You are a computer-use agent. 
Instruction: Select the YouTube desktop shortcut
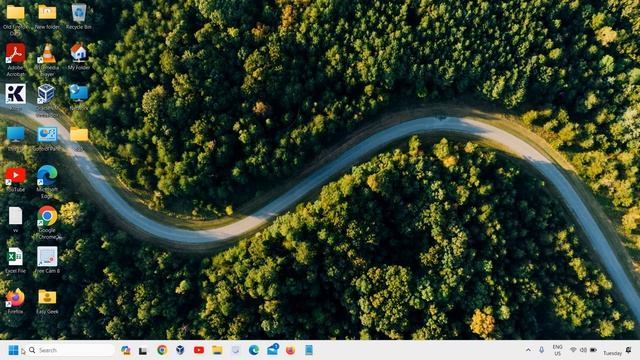pos(16,179)
